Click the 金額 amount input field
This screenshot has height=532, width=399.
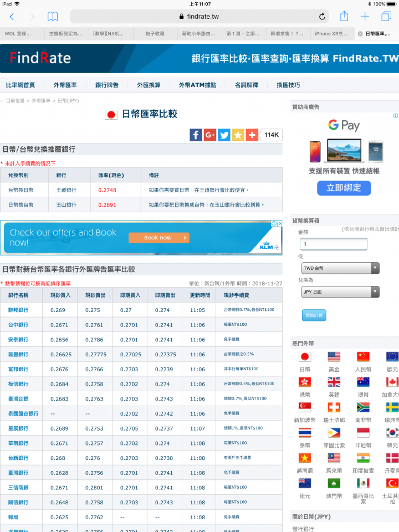[334, 244]
